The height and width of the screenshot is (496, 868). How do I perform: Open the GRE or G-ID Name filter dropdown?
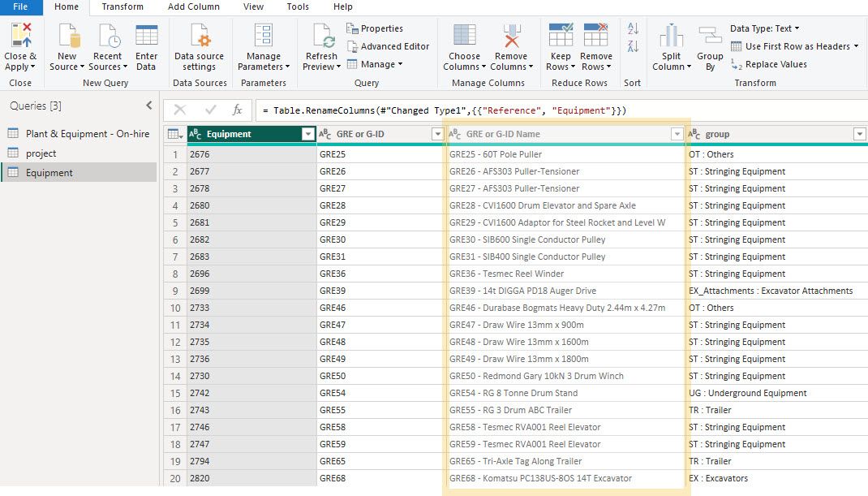(677, 134)
